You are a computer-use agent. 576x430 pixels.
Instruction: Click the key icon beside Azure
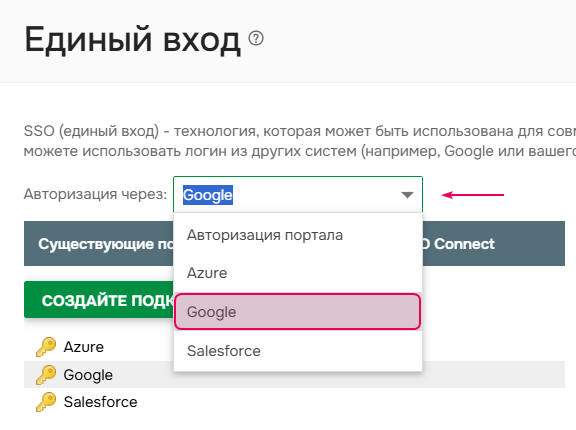pyautogui.click(x=46, y=347)
